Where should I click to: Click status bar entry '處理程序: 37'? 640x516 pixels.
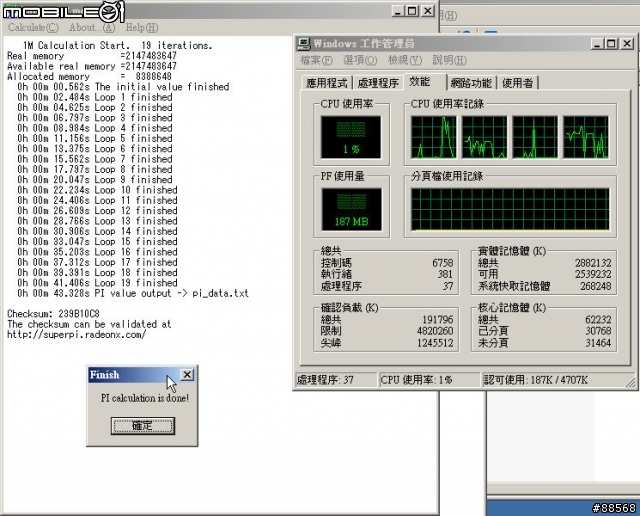pyautogui.click(x=336, y=380)
